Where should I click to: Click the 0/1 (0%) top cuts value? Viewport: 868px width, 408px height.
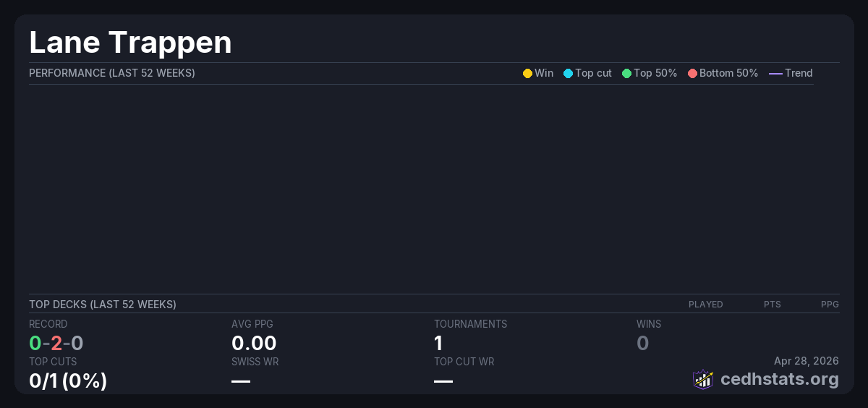click(68, 381)
